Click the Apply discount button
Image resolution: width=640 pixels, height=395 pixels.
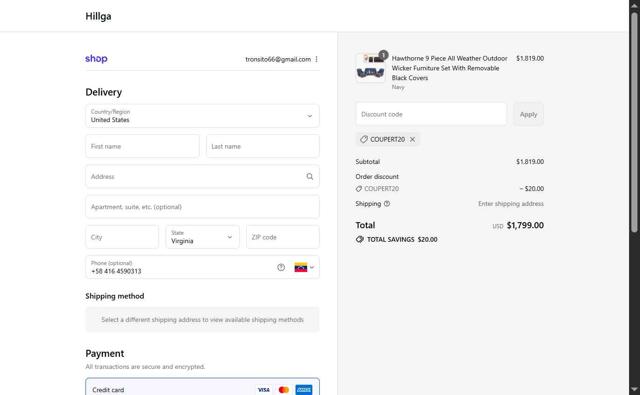click(x=529, y=114)
